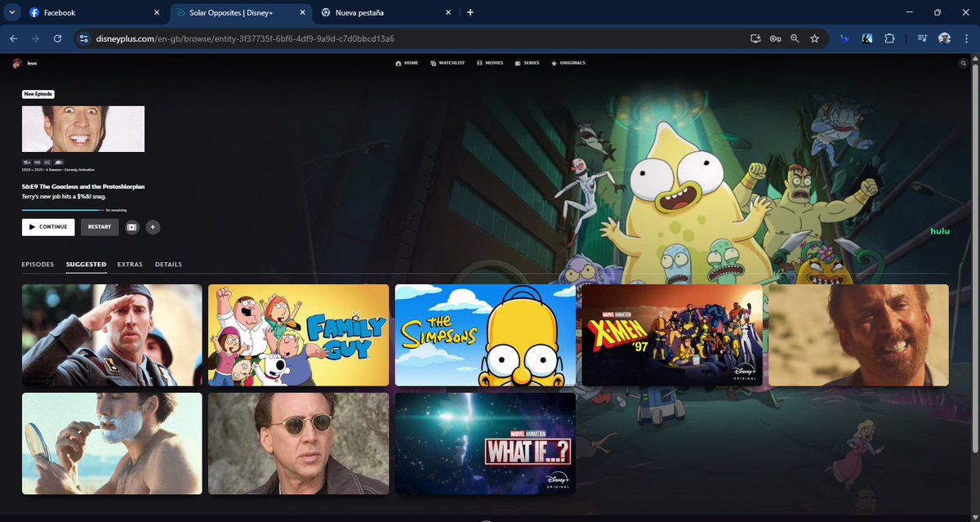Restart the episode with Restart button

pyautogui.click(x=100, y=227)
